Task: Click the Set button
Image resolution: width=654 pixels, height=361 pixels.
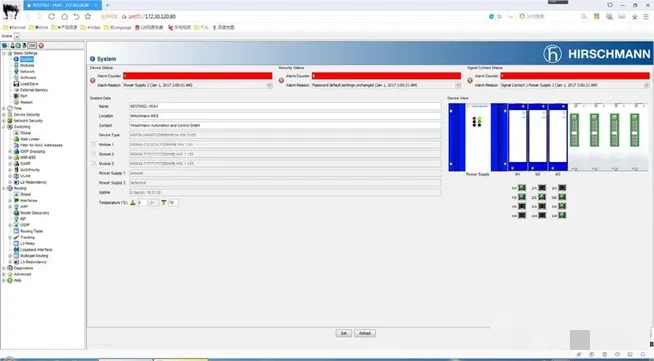Action: coord(344,333)
